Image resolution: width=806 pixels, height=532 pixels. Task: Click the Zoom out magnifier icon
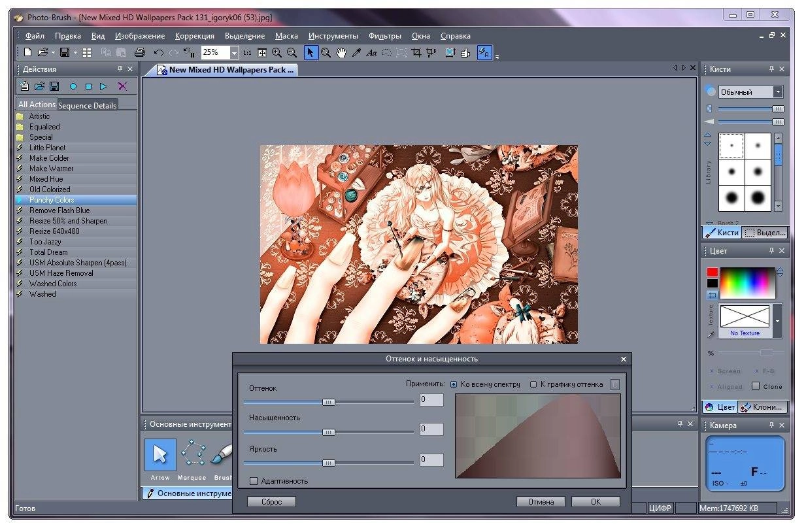[x=292, y=53]
